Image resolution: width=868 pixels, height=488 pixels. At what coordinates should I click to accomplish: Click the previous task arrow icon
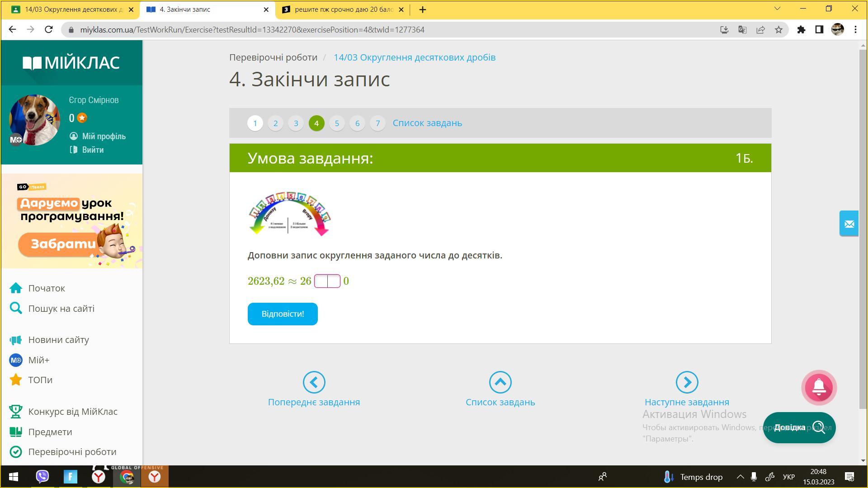tap(314, 382)
